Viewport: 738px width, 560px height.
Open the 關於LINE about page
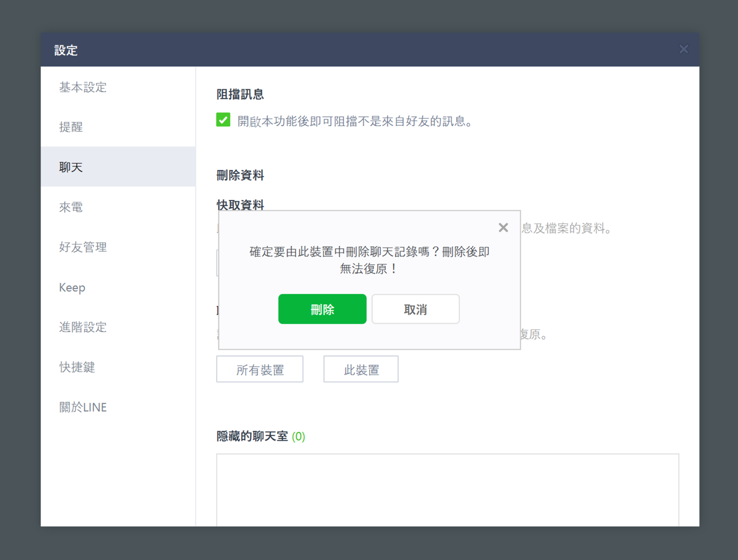coord(118,407)
